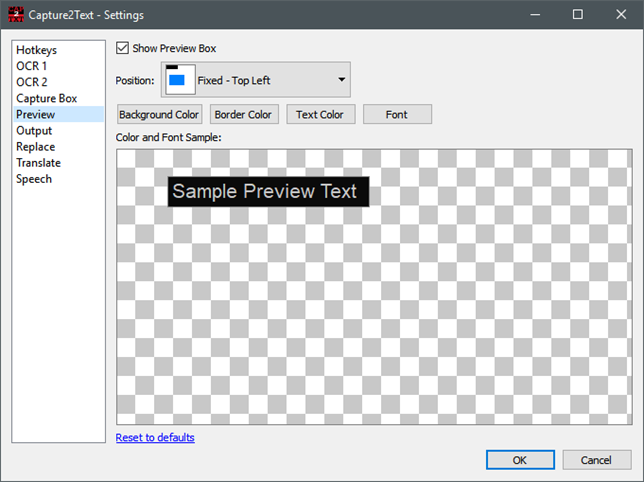Screen dimensions: 644x482
Task: Choose a preview Font
Action: click(x=397, y=114)
